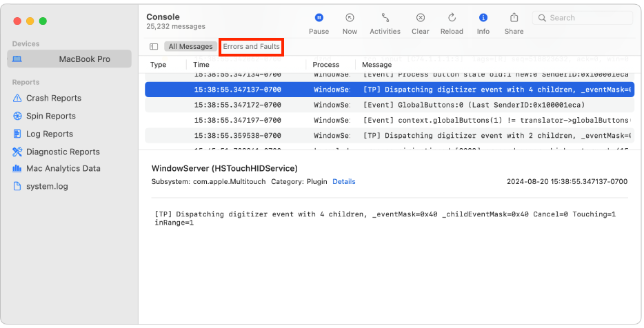Switch to Errors and Faults filter
Screen dimensions: 644x328
252,46
